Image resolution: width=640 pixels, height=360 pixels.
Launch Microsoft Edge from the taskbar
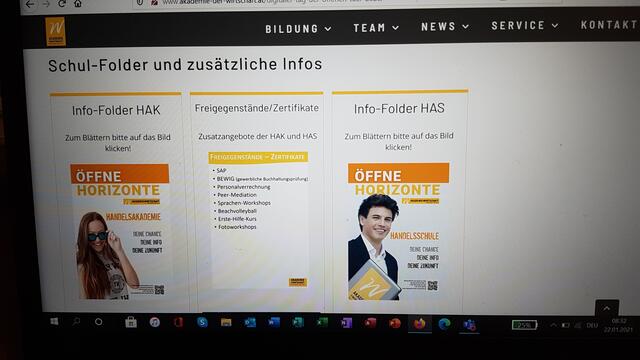(x=444, y=324)
